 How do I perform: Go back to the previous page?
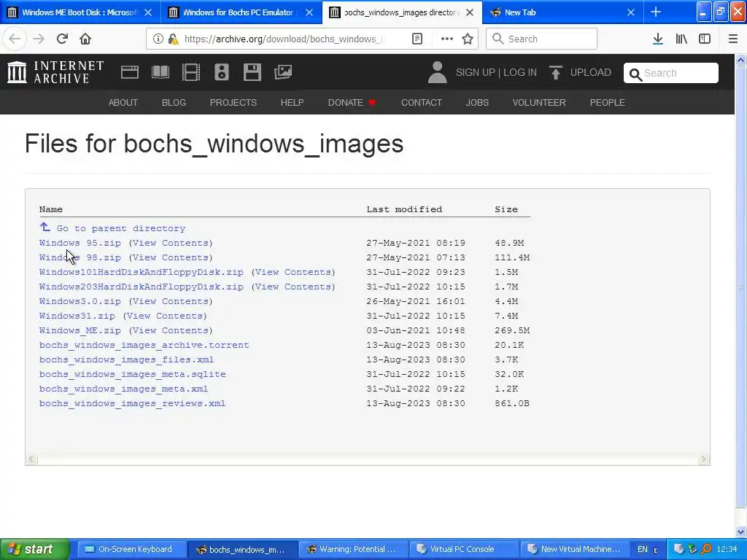pos(15,39)
